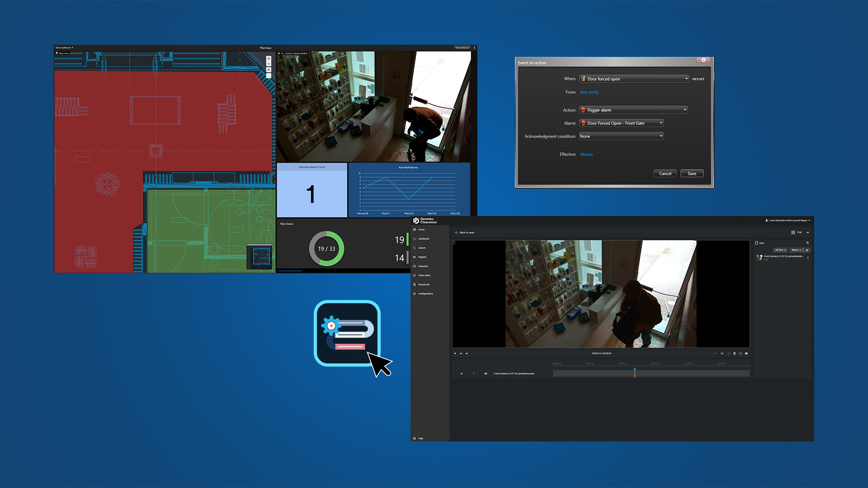Expand the Trigger alarm action dropdown
Viewport: 868px width, 488px height.
pos(633,110)
